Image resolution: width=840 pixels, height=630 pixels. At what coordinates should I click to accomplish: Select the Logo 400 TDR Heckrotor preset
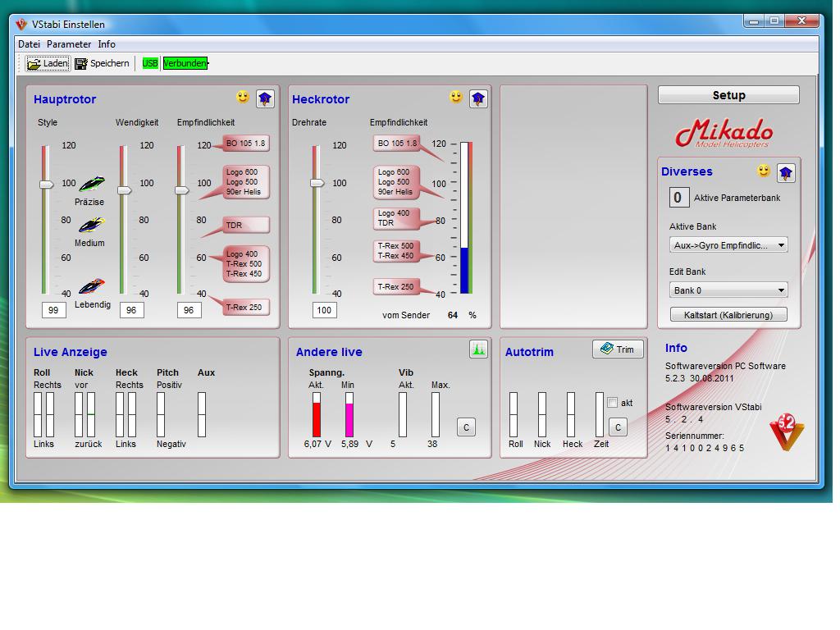(397, 218)
